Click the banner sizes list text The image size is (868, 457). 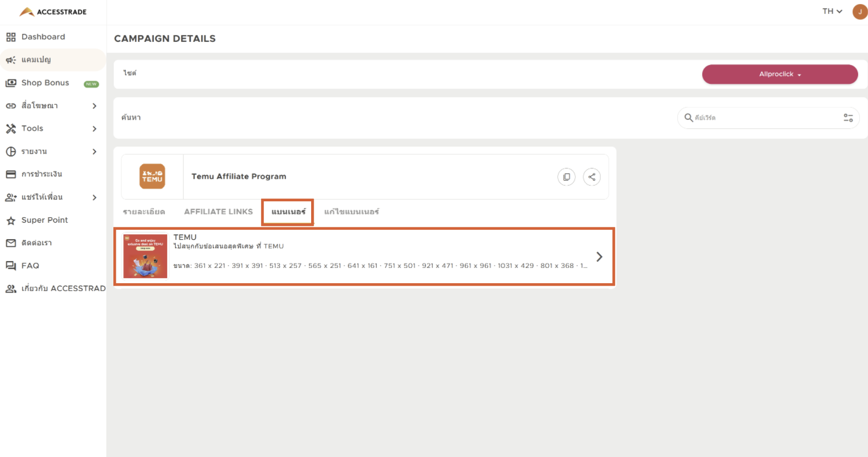click(381, 266)
